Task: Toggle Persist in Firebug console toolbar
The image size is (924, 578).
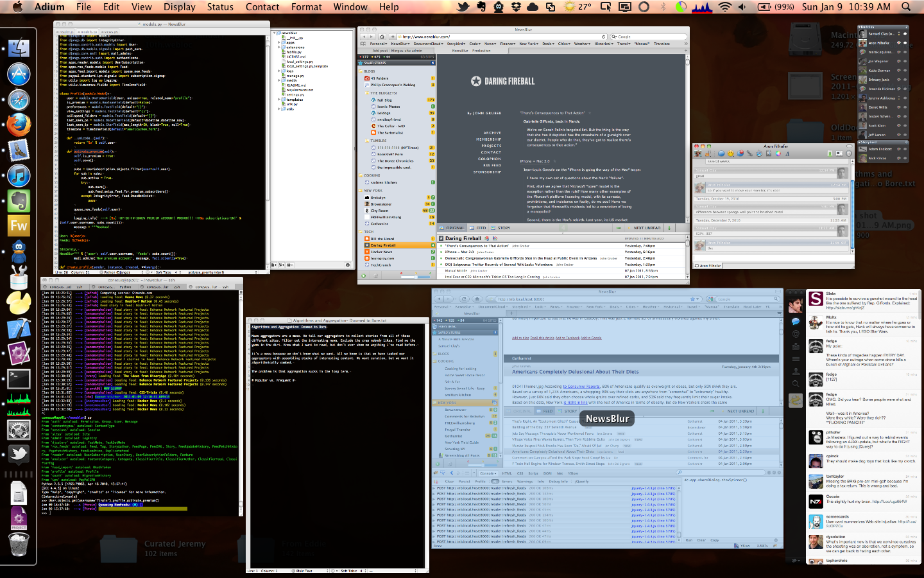Action: (x=464, y=481)
